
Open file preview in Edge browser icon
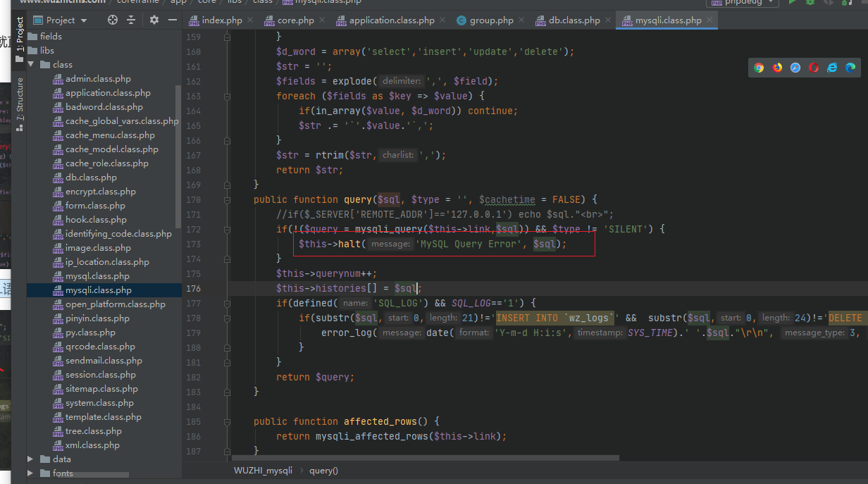[850, 68]
